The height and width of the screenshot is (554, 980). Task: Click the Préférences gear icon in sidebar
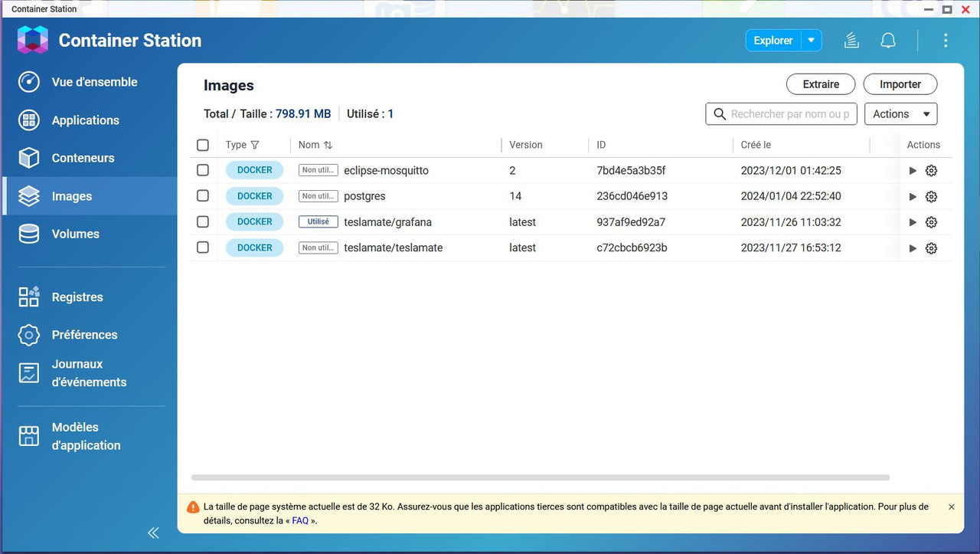tap(29, 335)
